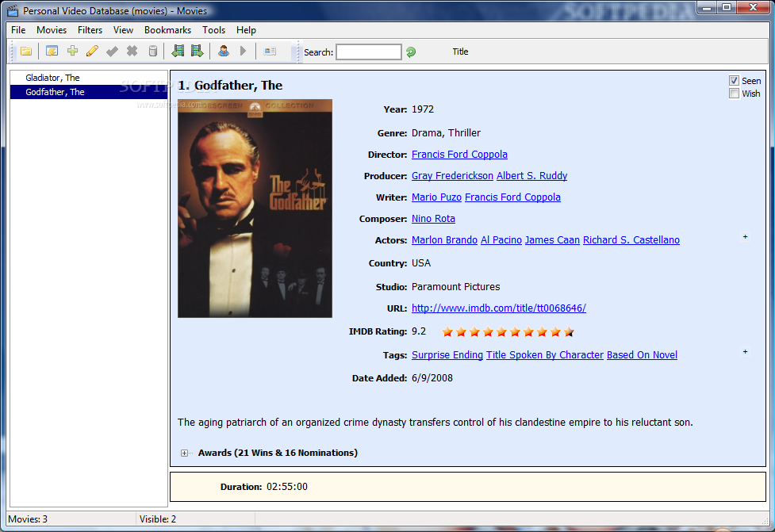Click the plot summary sentence

coord(435,423)
